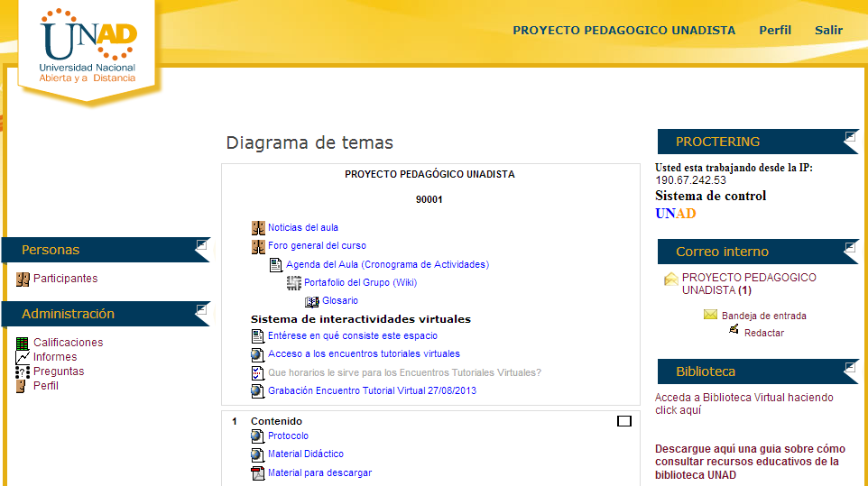Click the Informes chart icon

[23, 357]
